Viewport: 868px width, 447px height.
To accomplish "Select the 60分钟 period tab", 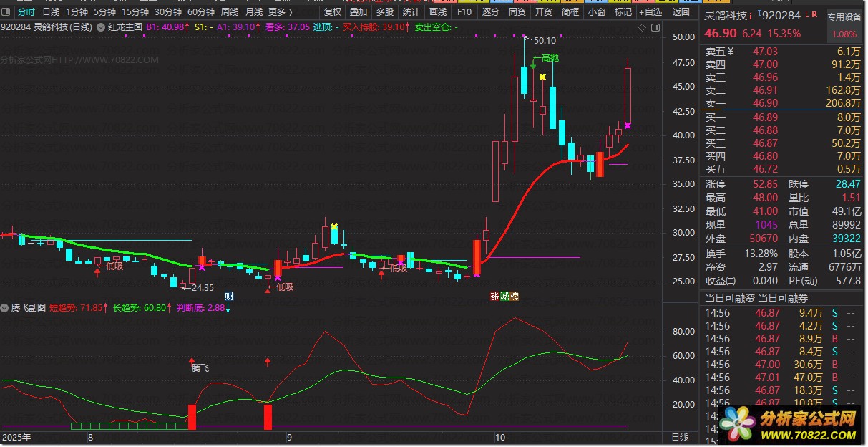I will pyautogui.click(x=200, y=12).
